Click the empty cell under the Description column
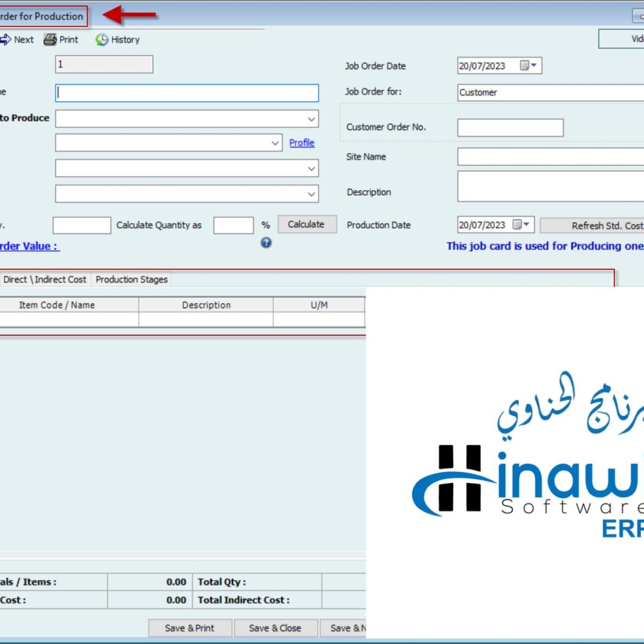 point(206,319)
